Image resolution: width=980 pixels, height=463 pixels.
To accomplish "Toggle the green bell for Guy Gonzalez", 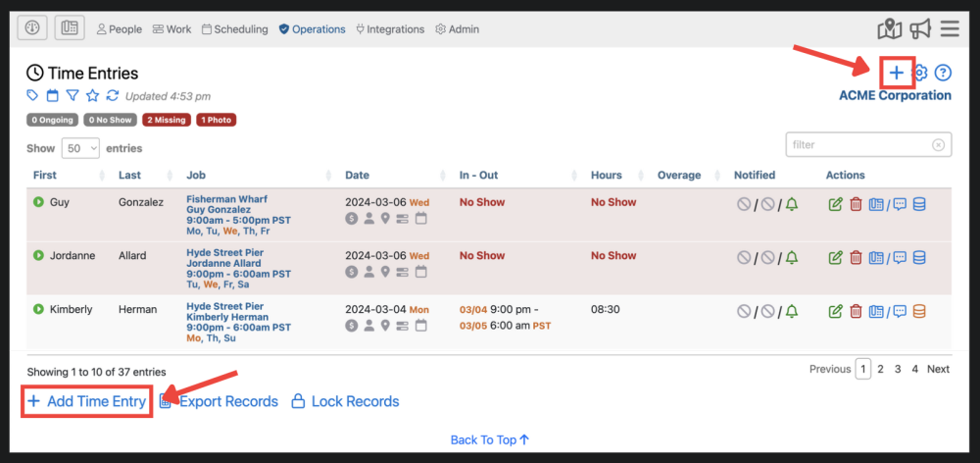I will pyautogui.click(x=791, y=204).
